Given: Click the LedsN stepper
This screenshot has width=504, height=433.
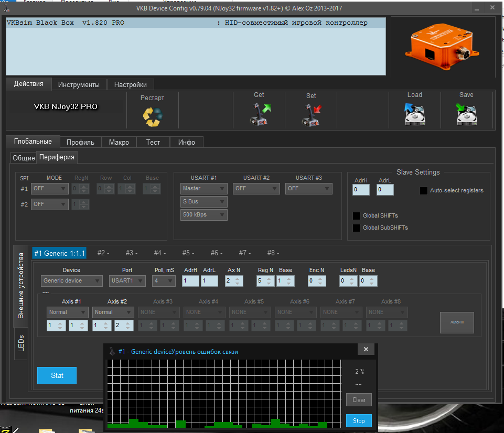Looking at the screenshot, I should coord(348,281).
